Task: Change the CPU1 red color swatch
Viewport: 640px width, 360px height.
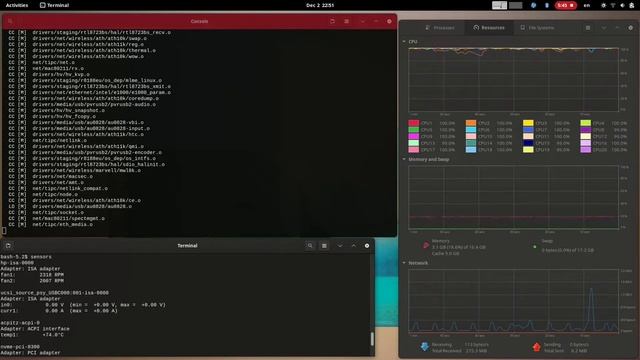Action: click(413, 123)
